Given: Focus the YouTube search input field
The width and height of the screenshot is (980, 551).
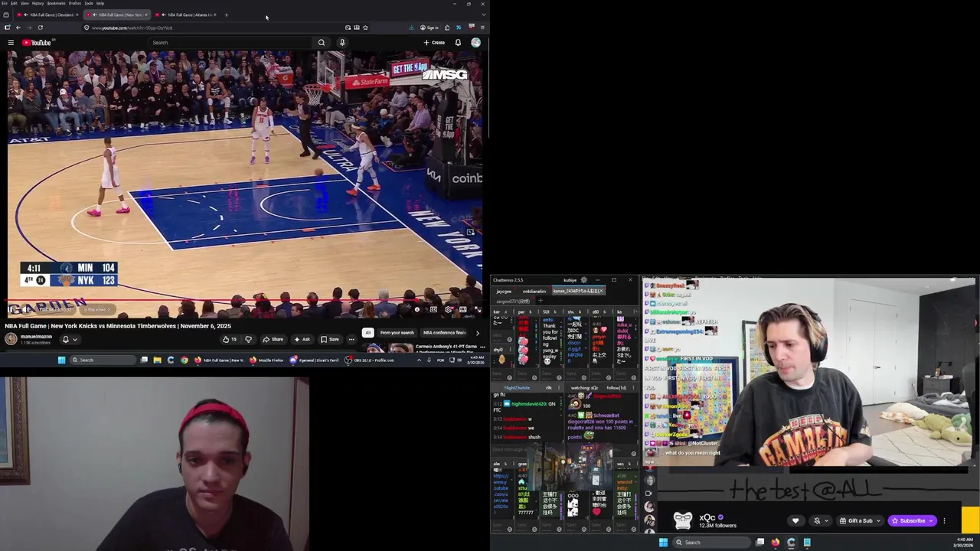Looking at the screenshot, I should pos(230,43).
